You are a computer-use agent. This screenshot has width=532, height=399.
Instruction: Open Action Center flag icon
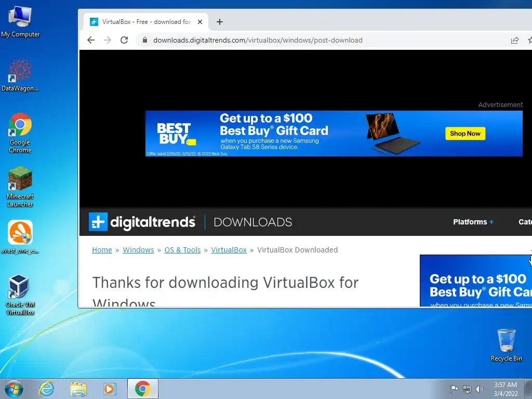pyautogui.click(x=454, y=389)
